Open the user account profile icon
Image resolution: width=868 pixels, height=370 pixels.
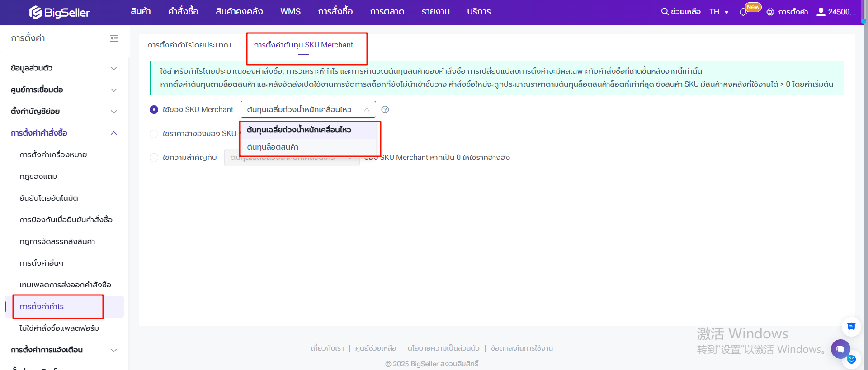[x=821, y=12]
